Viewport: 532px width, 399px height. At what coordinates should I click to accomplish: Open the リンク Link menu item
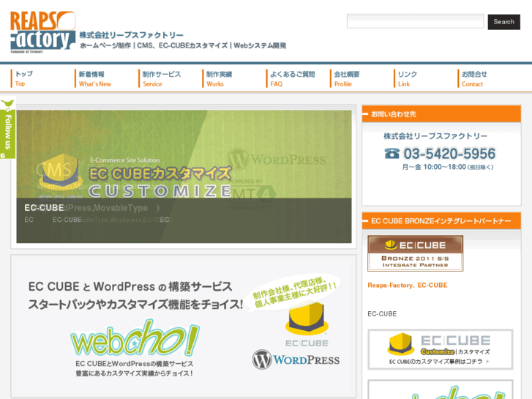point(407,79)
